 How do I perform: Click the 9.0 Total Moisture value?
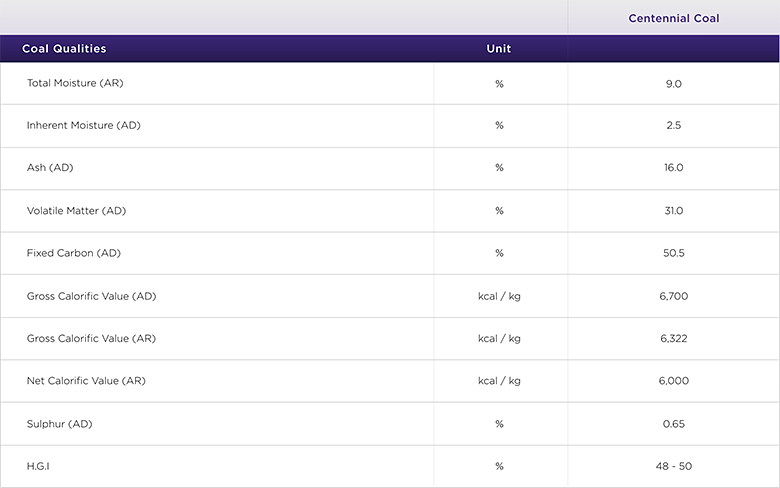[674, 84]
